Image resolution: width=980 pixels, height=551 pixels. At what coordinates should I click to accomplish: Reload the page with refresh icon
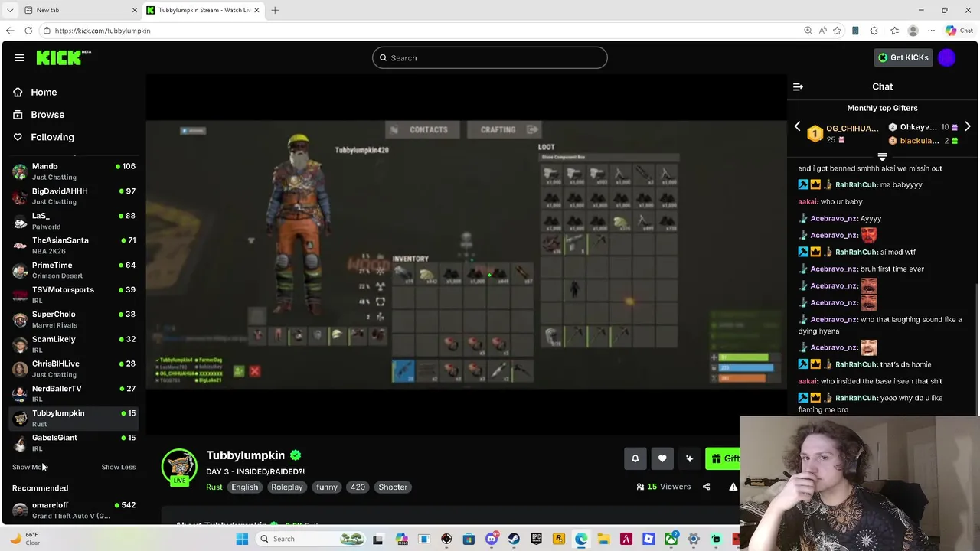coord(28,31)
